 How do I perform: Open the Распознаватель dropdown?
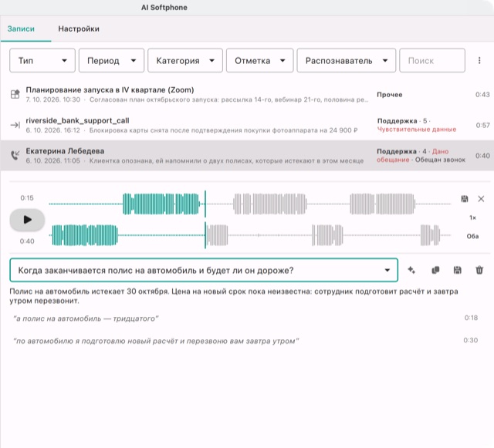coord(347,60)
